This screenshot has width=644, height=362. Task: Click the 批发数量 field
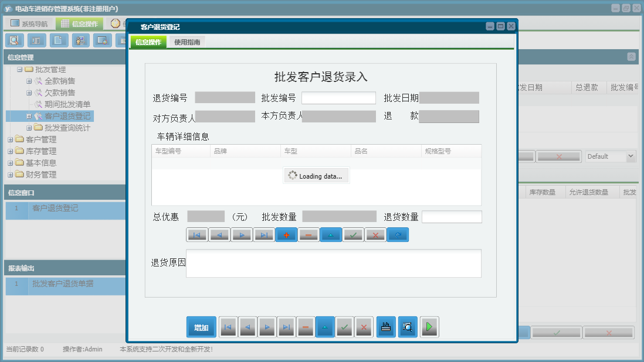(339, 216)
